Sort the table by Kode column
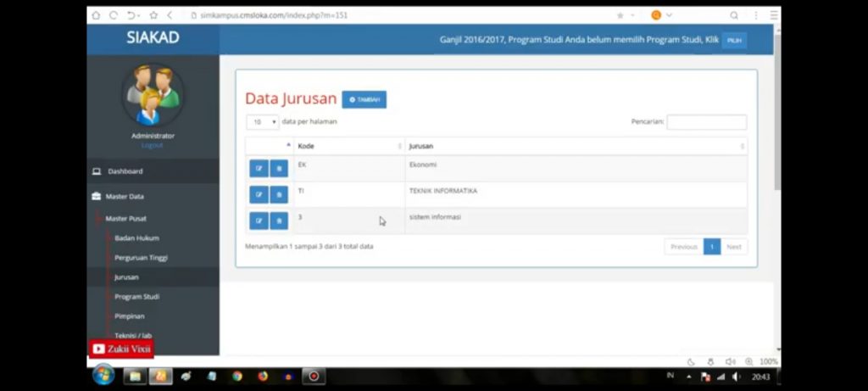 coord(348,146)
